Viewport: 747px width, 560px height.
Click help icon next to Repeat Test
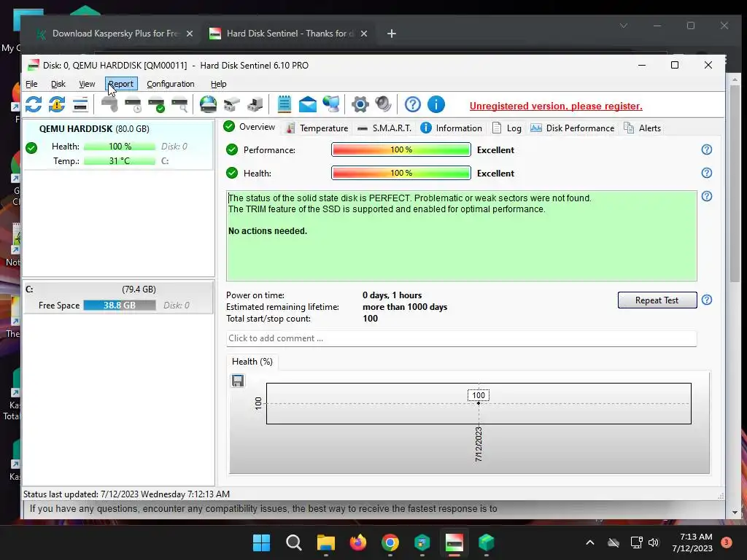click(x=706, y=300)
